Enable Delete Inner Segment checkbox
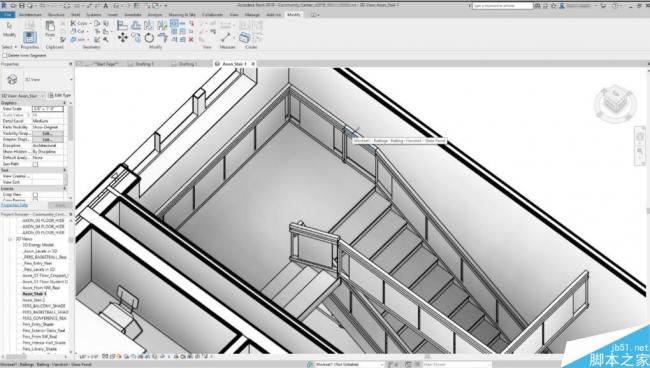Viewport: 650px width, 368px height. coord(5,56)
